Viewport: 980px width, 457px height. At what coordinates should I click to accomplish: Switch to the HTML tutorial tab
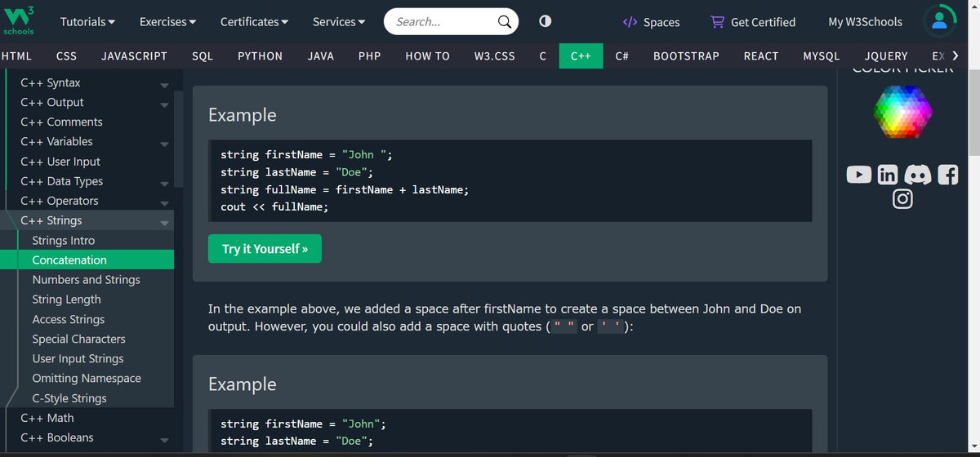coord(16,55)
